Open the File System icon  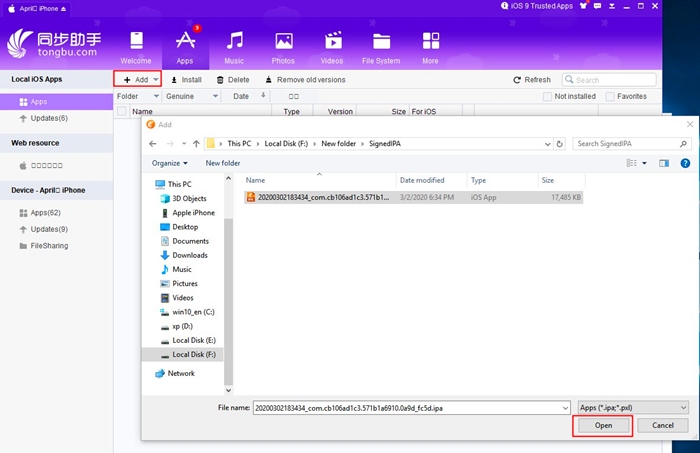(x=382, y=42)
